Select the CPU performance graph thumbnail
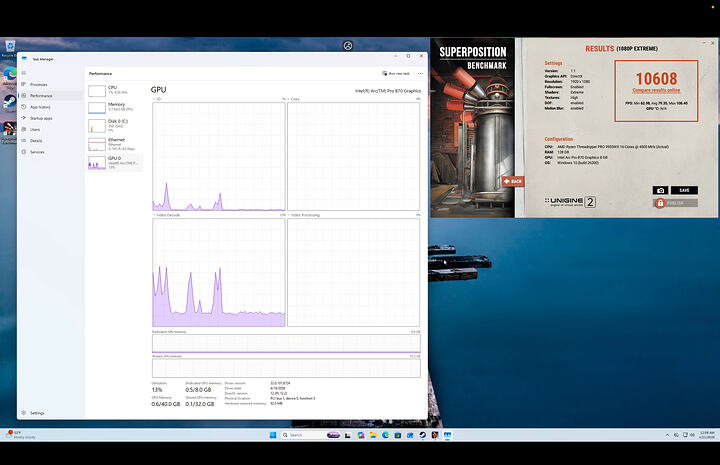This screenshot has height=465, width=720. coord(97,91)
